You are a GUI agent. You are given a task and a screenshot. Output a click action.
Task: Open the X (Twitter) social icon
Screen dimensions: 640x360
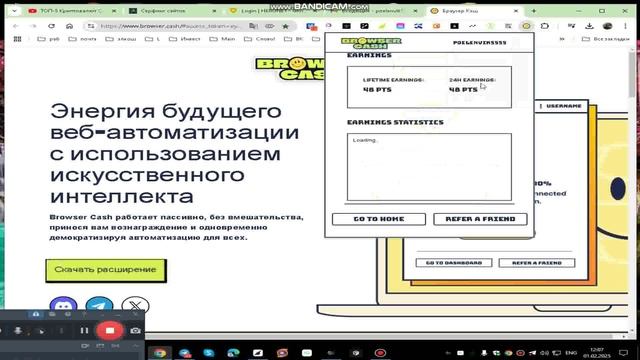135,305
